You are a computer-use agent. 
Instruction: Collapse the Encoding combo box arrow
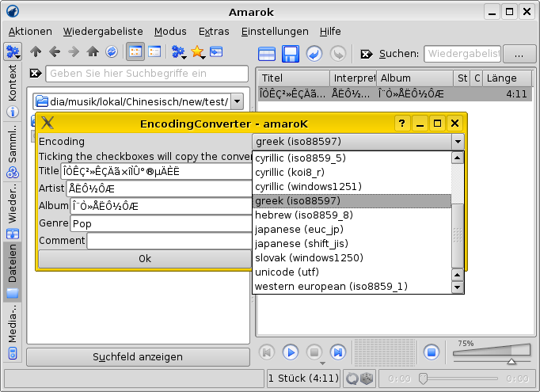click(458, 142)
